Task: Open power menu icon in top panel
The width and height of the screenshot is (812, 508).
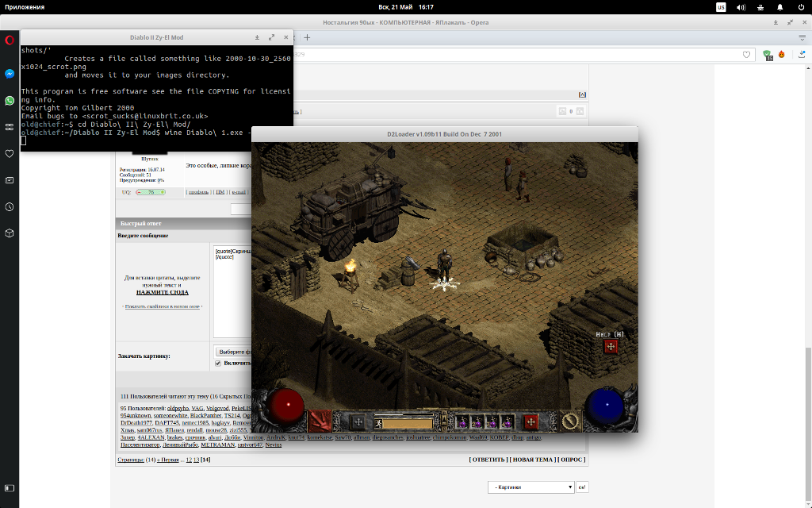Action: point(801,7)
